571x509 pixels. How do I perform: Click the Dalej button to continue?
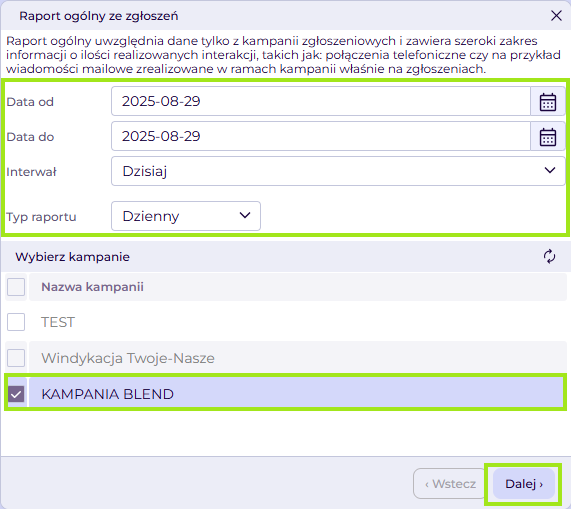(x=523, y=484)
